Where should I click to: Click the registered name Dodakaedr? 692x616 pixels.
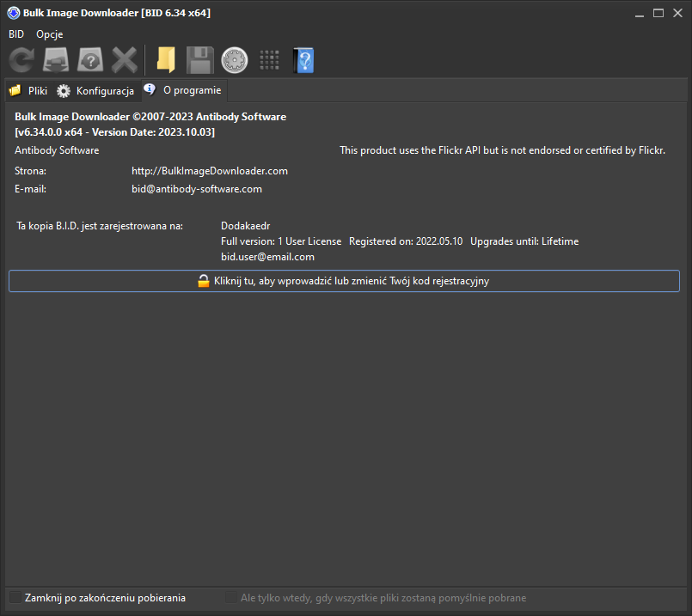coord(245,226)
